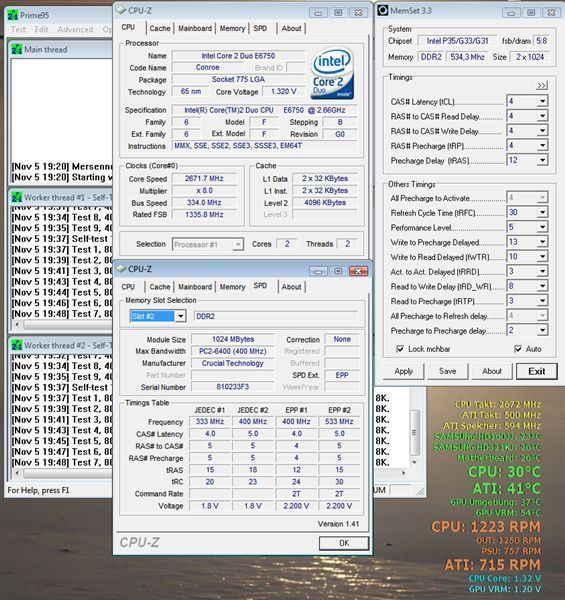Click the Crucial Technology manufacturer value
The width and height of the screenshot is (565, 600).
click(x=233, y=363)
